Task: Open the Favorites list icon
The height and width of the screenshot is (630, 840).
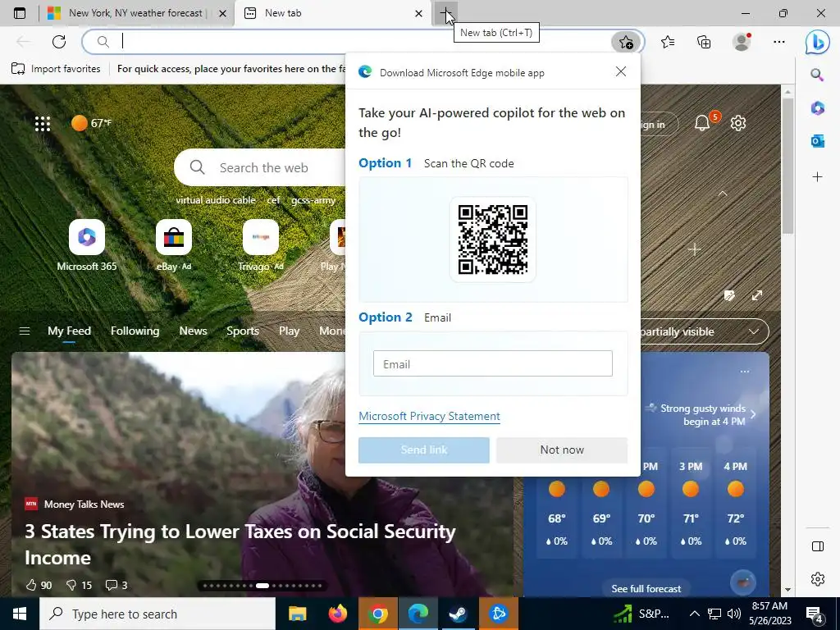Action: (x=668, y=42)
